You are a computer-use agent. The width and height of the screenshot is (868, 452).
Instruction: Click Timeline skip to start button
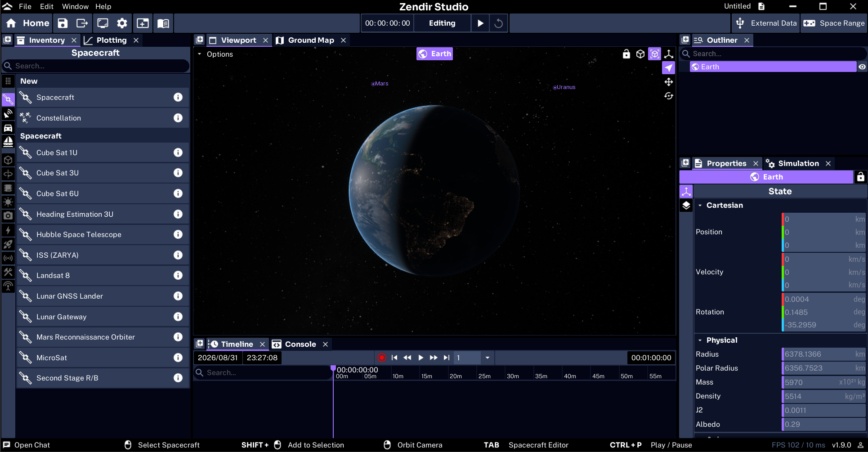(394, 358)
